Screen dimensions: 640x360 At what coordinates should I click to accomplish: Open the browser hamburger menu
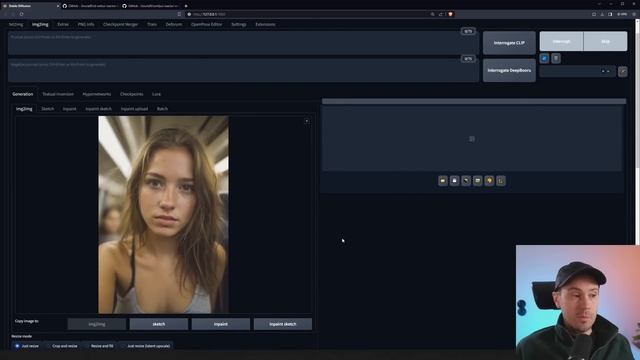(634, 14)
